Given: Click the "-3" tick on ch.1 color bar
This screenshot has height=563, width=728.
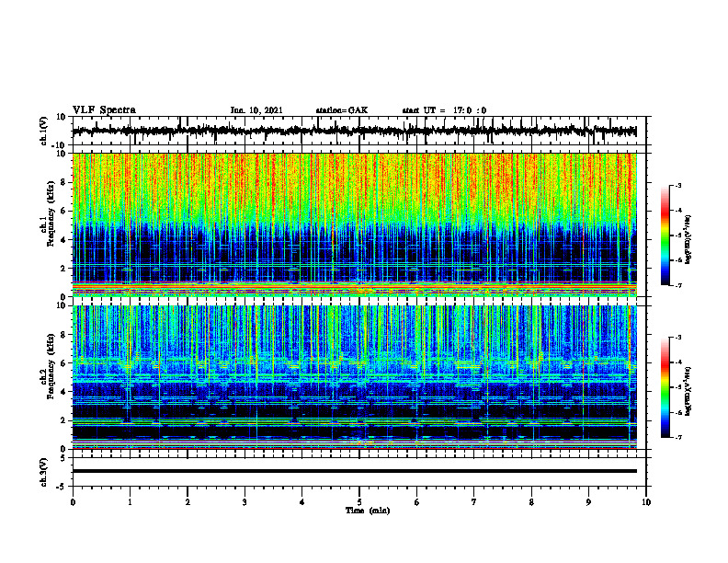Looking at the screenshot, I should (x=678, y=185).
